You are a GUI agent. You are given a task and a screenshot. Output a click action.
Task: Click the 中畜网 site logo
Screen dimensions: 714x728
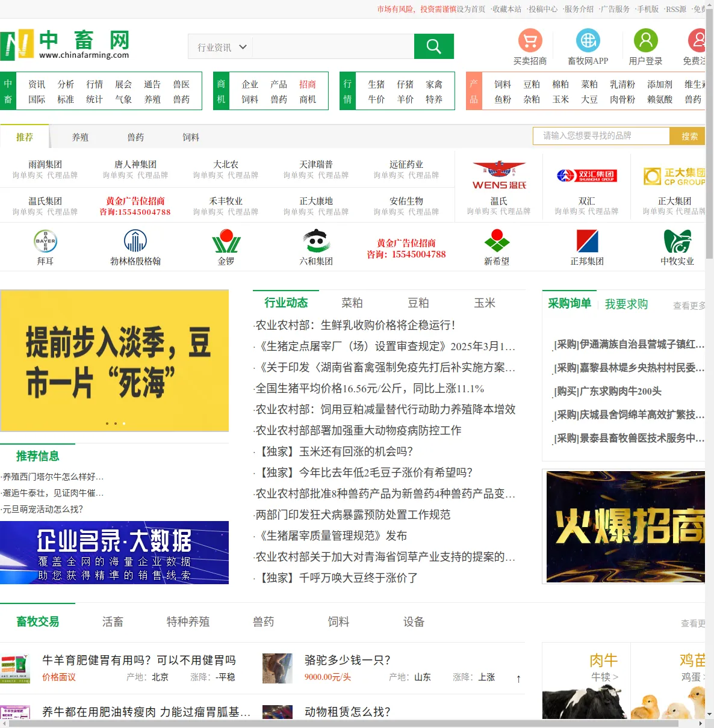[x=65, y=45]
